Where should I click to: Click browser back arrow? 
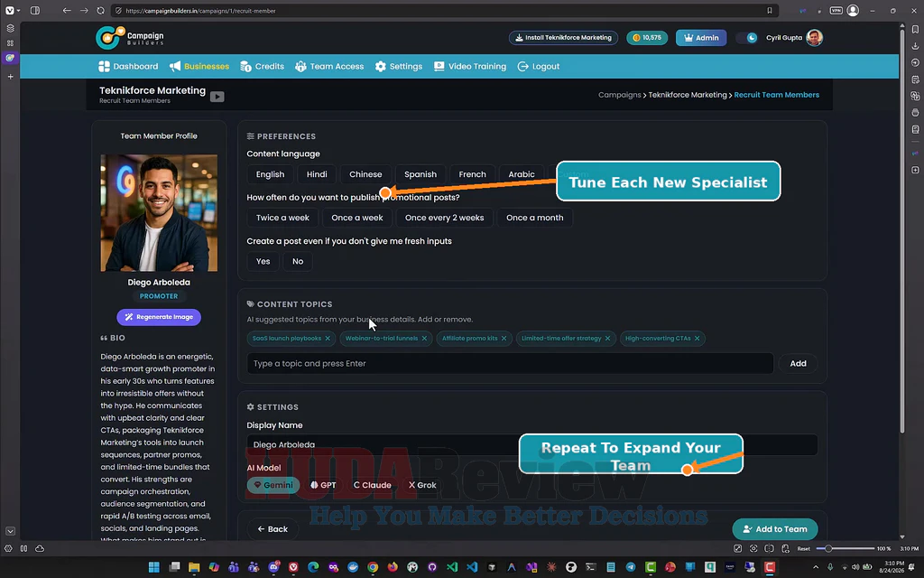pyautogui.click(x=67, y=11)
